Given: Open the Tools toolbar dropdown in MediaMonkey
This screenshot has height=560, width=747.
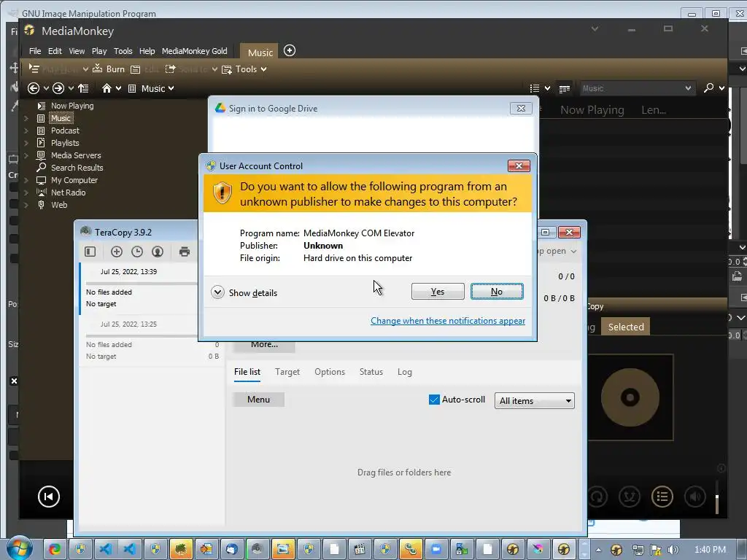Looking at the screenshot, I should [245, 69].
